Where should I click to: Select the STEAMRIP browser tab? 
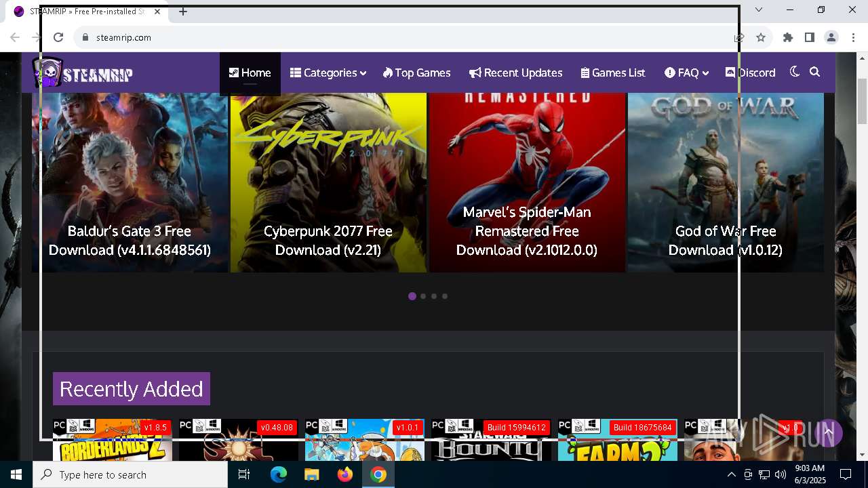pos(87,12)
